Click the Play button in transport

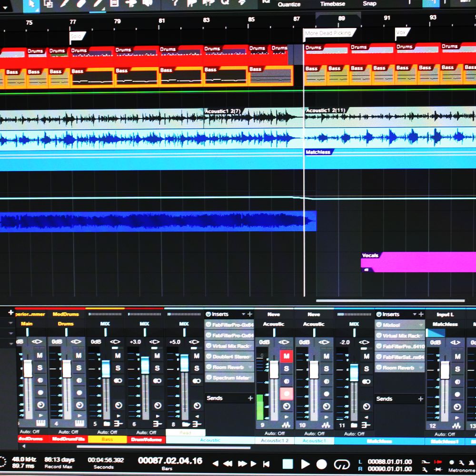[x=305, y=464]
